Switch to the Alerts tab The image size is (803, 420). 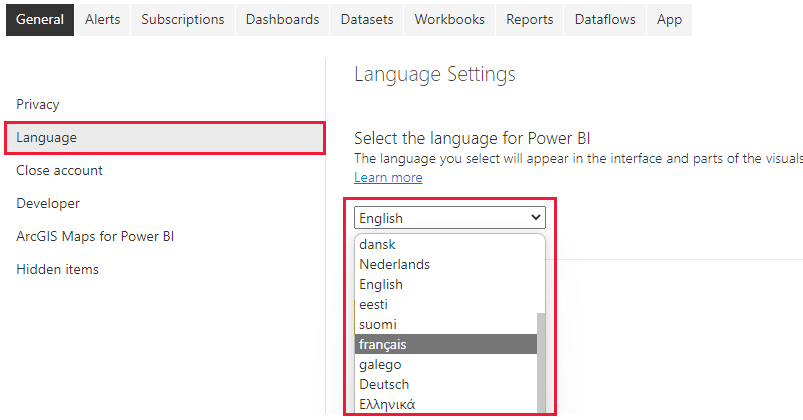[x=103, y=19]
